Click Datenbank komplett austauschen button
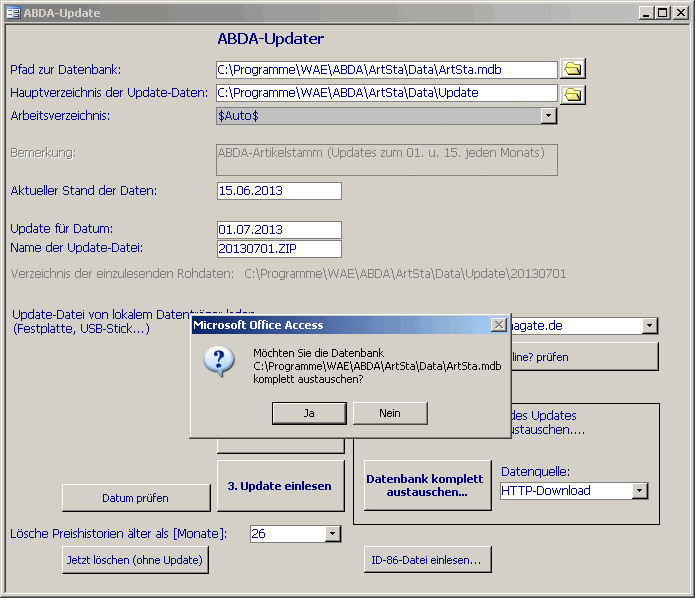 427,485
